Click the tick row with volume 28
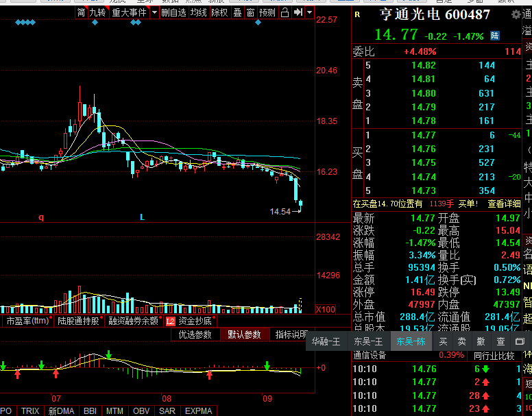Screen dimensions: 532x416 437,395
